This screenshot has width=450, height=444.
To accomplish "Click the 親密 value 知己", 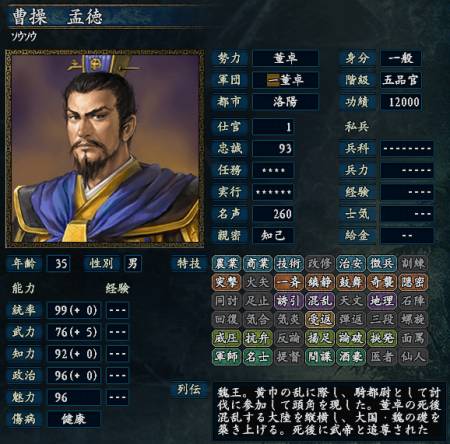I will pyautogui.click(x=273, y=235).
